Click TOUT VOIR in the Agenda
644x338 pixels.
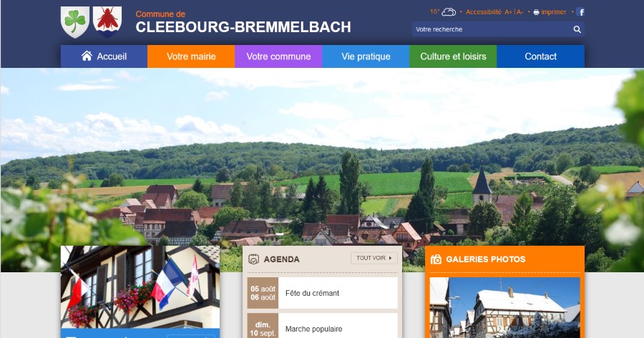point(374,258)
